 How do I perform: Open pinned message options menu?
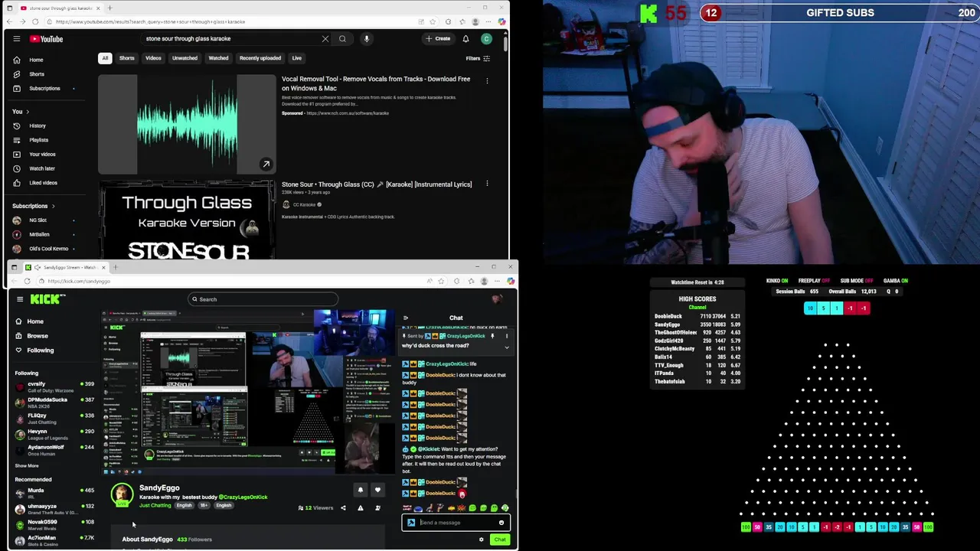(x=506, y=336)
